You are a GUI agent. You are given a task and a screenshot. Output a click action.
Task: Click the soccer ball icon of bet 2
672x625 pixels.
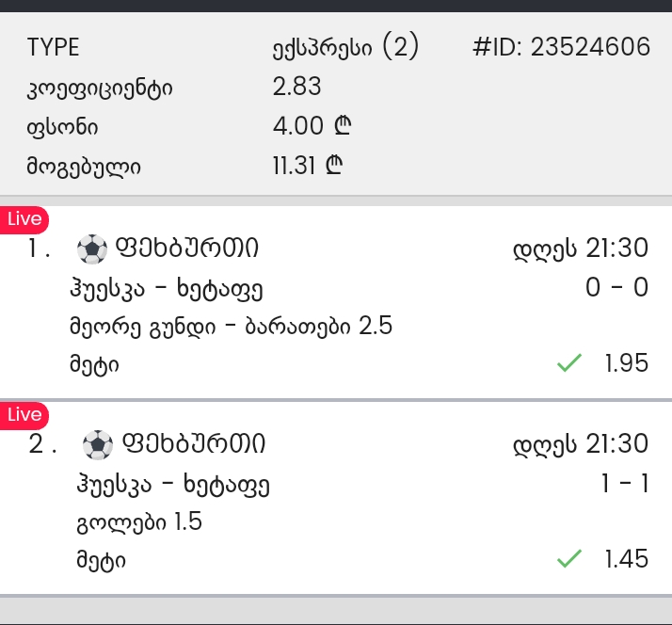tap(98, 445)
